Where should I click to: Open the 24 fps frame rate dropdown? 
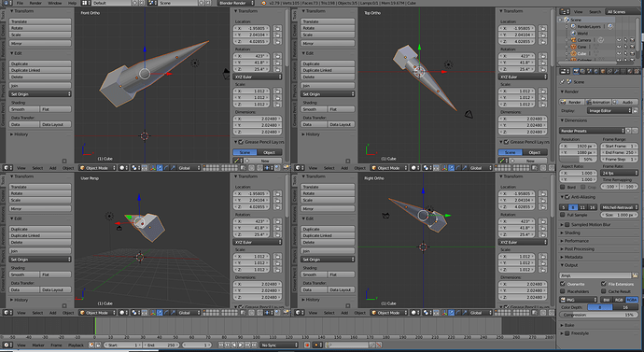tap(620, 173)
